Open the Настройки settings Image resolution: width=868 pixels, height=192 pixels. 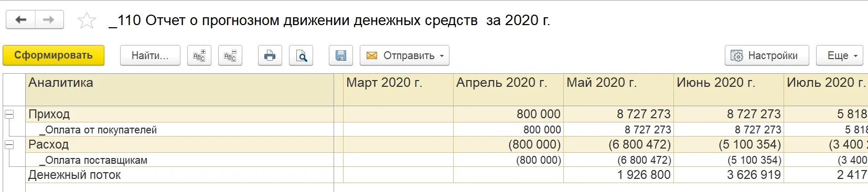[x=767, y=55]
